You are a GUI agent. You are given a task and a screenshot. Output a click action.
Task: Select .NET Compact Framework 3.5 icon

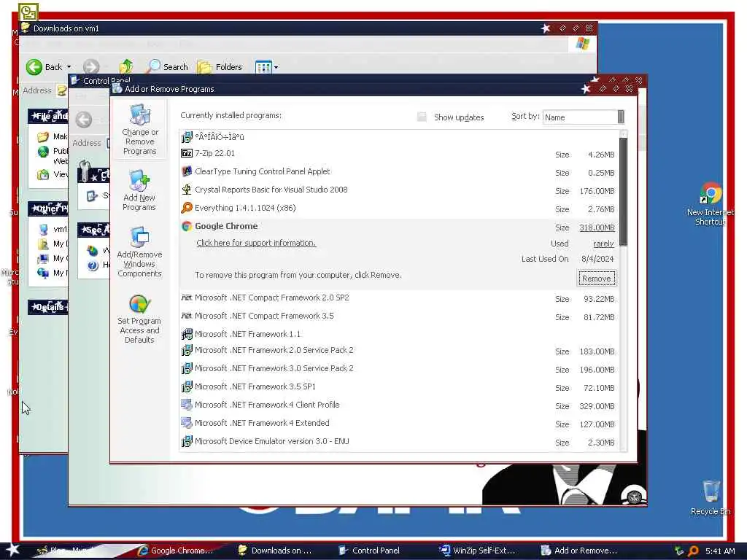point(187,316)
